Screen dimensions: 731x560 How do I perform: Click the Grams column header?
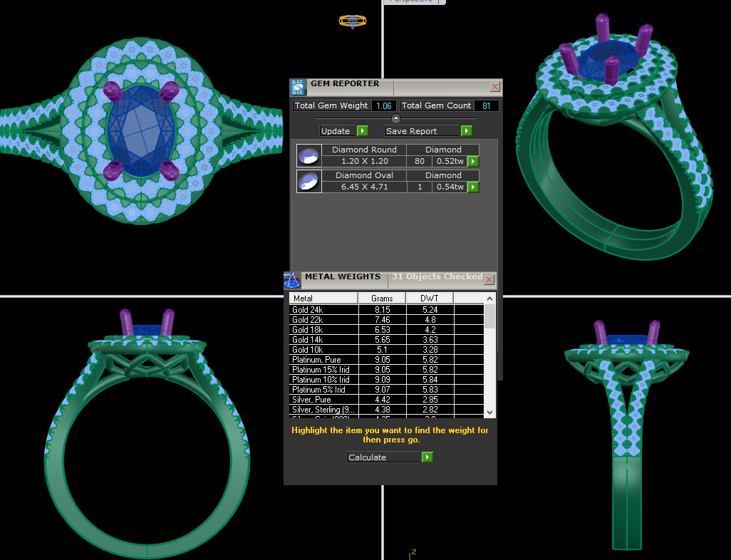tap(381, 298)
